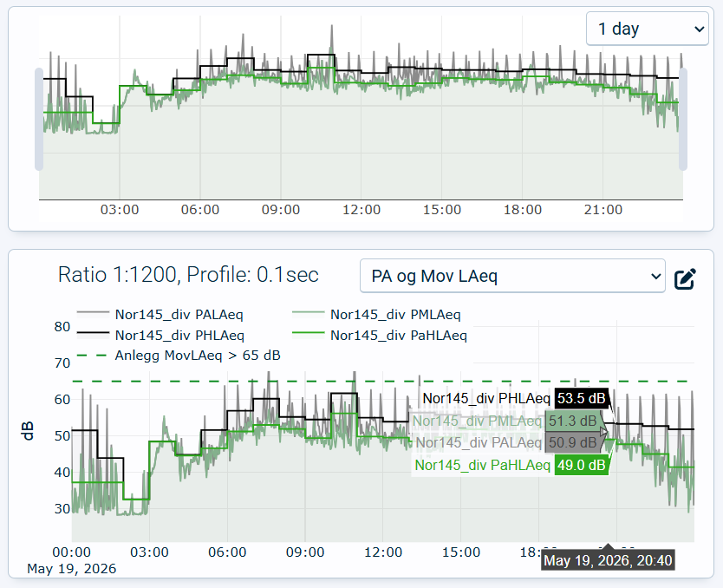Open the "1 day" time range dropdown
Image resolution: width=723 pixels, height=588 pixels.
[x=647, y=29]
